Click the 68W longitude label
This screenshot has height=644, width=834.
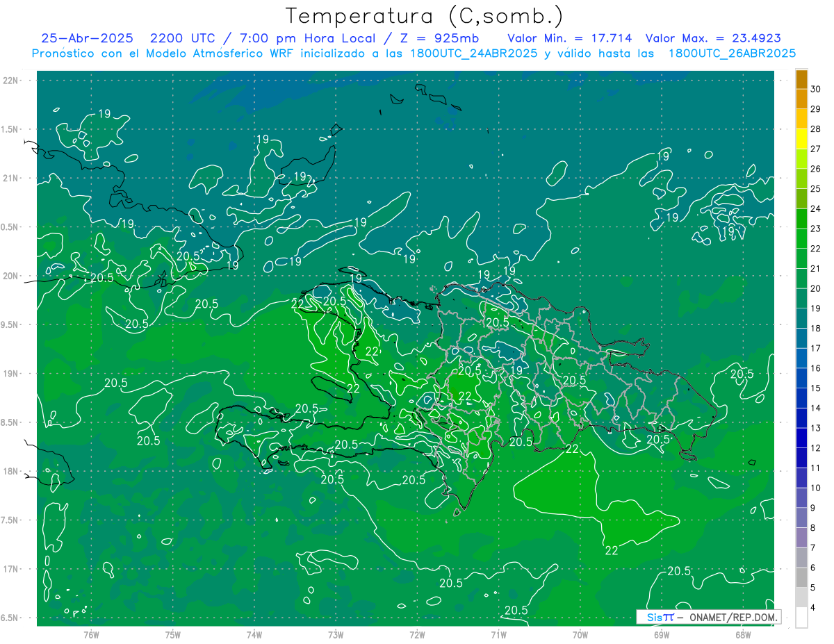point(743,634)
